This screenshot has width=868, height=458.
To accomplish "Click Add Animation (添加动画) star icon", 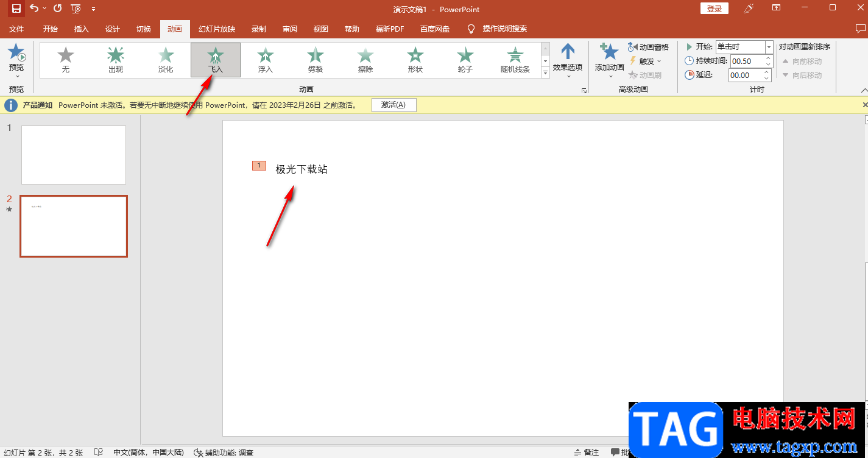I will point(609,52).
